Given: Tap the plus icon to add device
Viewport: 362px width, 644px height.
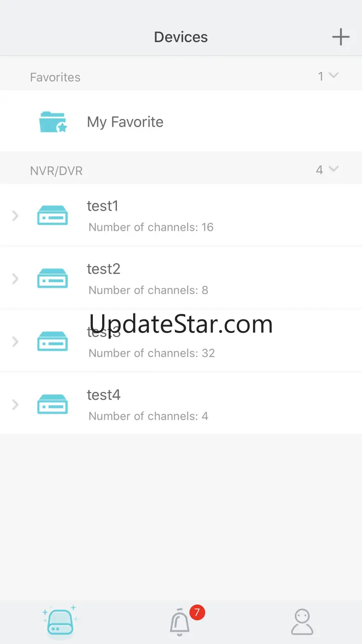Looking at the screenshot, I should click(x=341, y=37).
